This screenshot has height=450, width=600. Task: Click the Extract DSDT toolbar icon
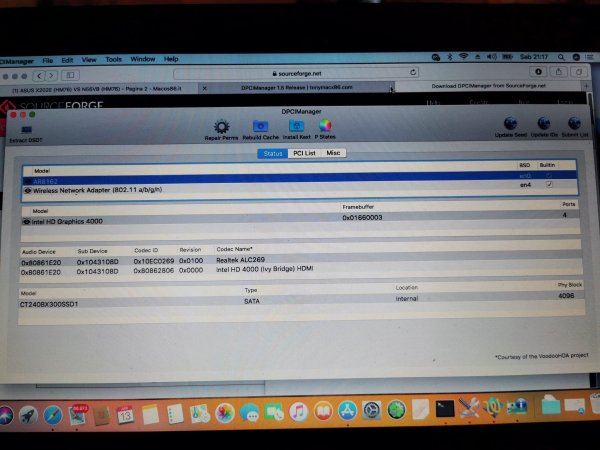pyautogui.click(x=27, y=130)
